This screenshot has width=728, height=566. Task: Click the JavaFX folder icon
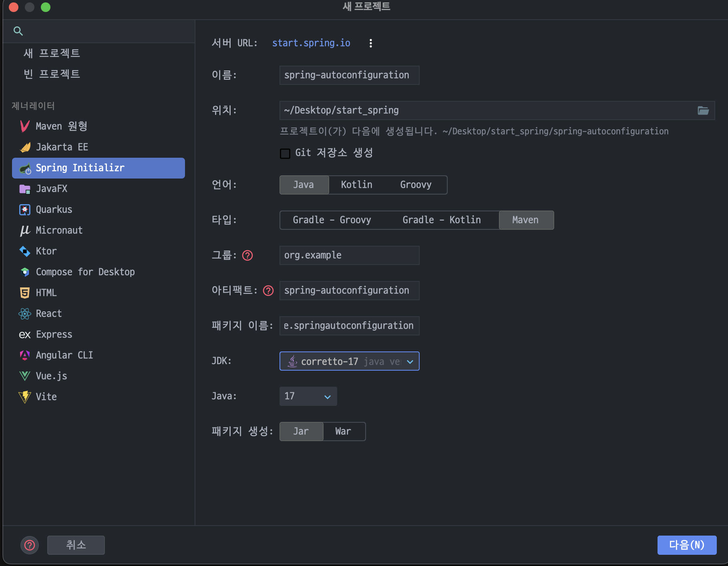25,189
